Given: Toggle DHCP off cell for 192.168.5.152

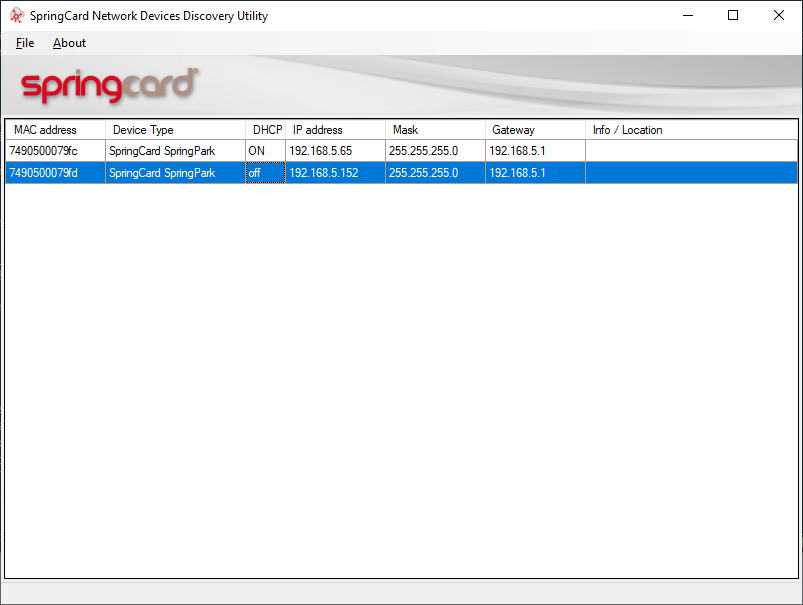Looking at the screenshot, I should click(x=265, y=173).
